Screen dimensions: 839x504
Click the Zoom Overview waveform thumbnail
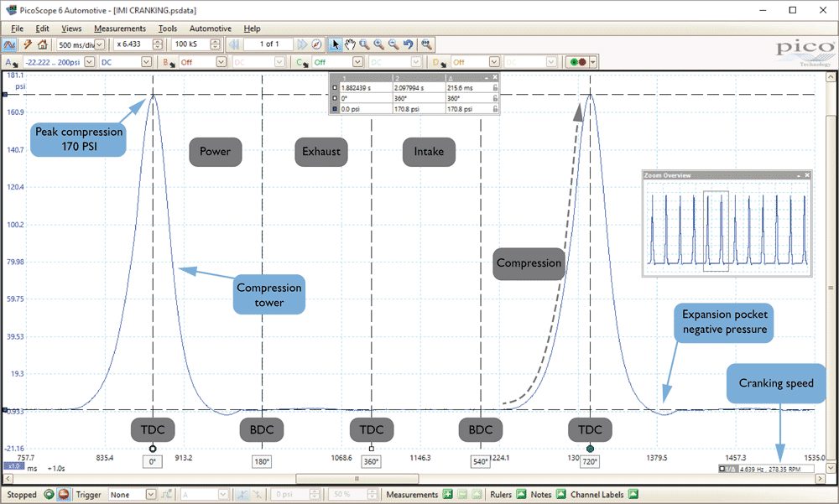727,228
